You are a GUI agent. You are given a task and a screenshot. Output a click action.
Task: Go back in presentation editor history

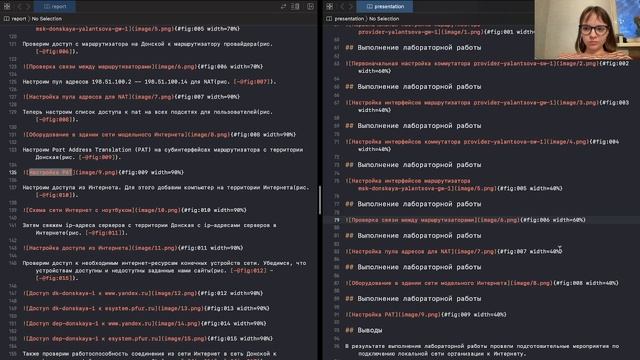coord(342,6)
